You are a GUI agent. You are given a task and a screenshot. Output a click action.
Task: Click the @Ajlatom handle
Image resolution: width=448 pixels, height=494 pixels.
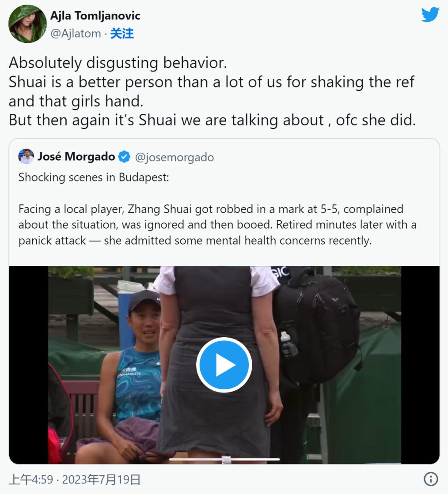[76, 34]
